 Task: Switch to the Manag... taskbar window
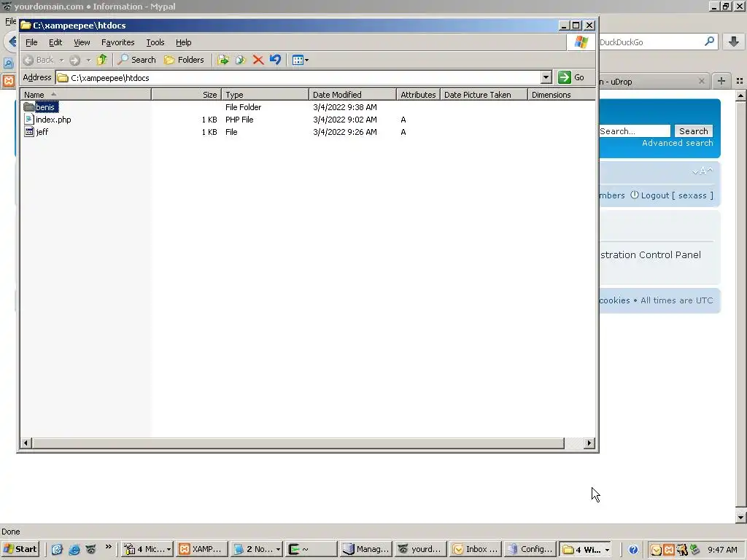tap(365, 549)
